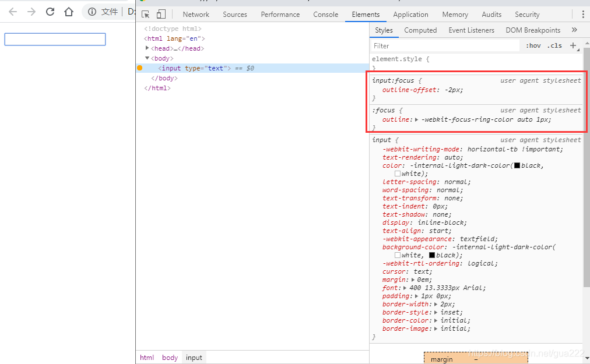Viewport: 590px width, 364px height.
Task: Click the cursor: text declaration
Action: pos(407,271)
